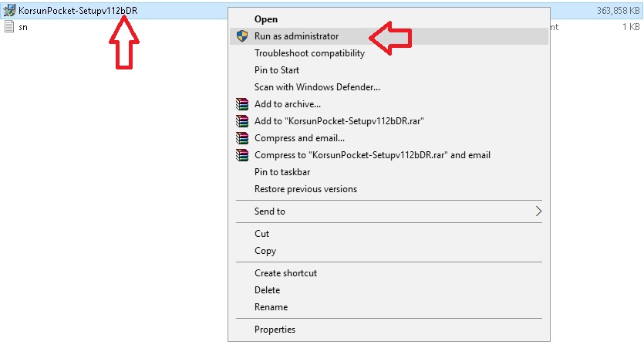This screenshot has width=644, height=345.
Task: Choose Cut in the context menu
Action: click(262, 234)
